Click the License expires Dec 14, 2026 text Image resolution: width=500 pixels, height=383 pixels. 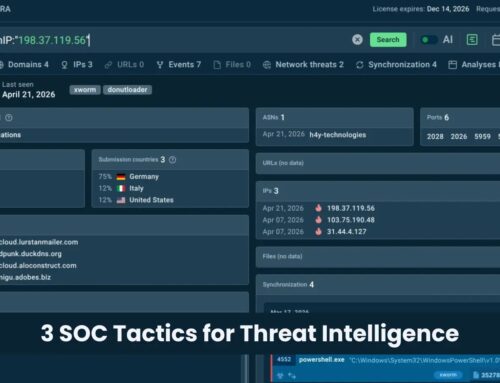(x=421, y=9)
